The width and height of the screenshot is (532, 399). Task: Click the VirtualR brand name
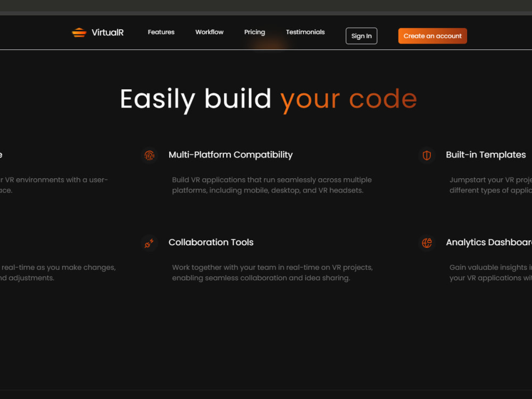tap(107, 32)
